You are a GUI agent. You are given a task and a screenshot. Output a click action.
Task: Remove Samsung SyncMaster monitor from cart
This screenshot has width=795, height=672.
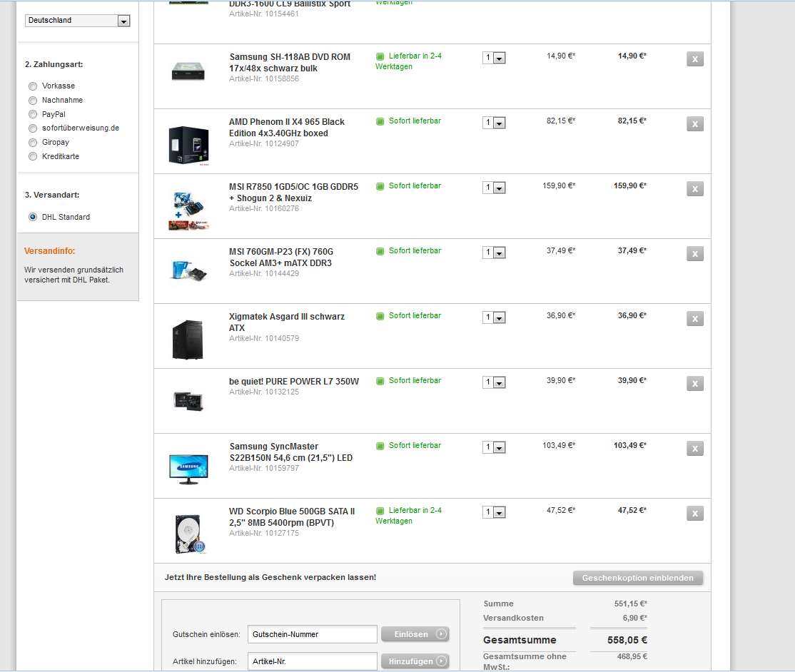(695, 449)
